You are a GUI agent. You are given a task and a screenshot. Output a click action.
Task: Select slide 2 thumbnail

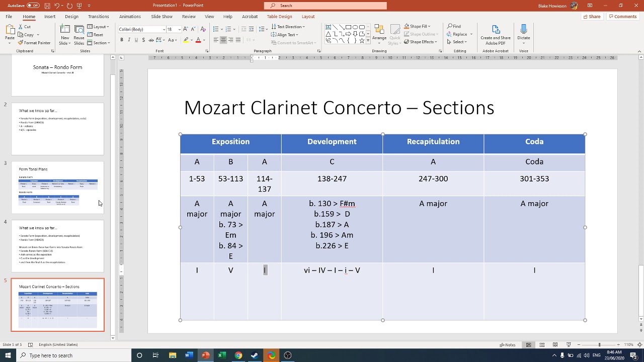point(58,129)
